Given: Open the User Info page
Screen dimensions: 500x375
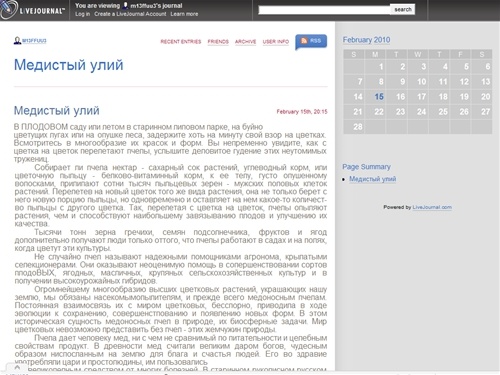Looking at the screenshot, I should [x=276, y=42].
